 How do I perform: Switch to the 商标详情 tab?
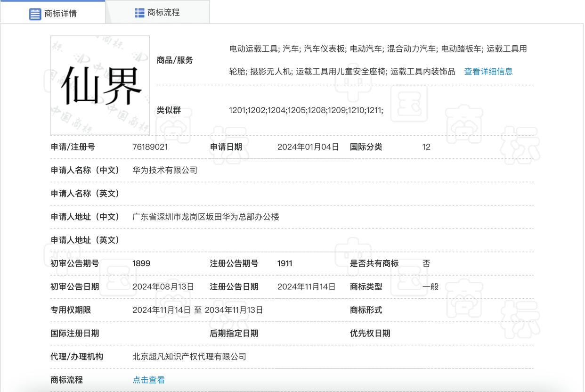point(53,13)
